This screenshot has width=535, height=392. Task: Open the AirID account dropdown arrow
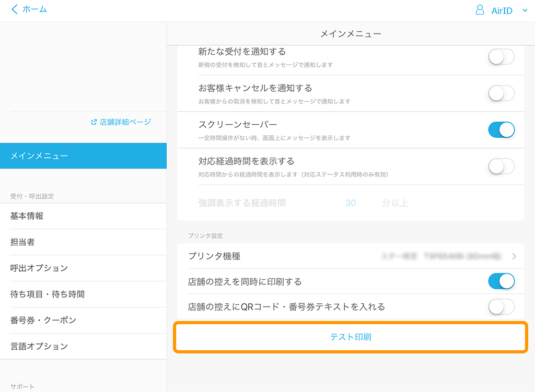point(525,10)
